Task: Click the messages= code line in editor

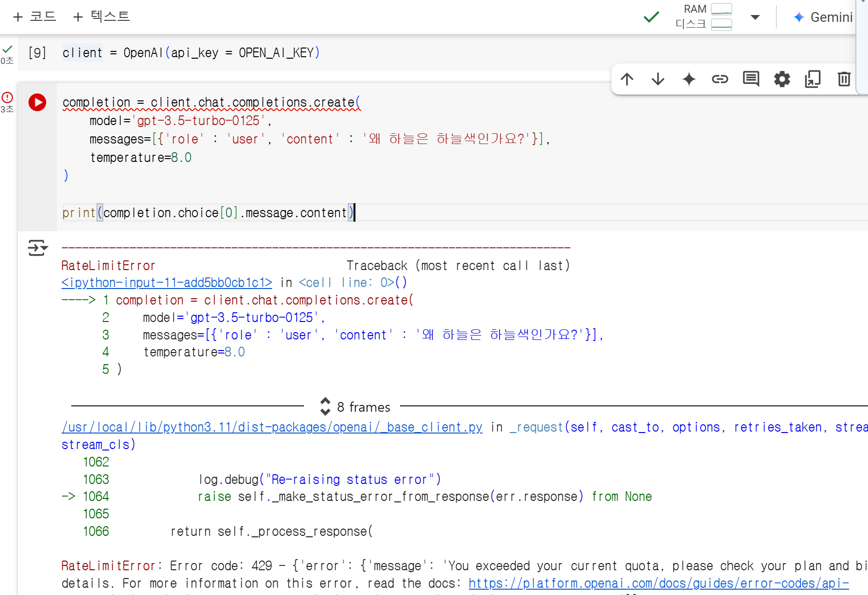Action: pos(320,139)
